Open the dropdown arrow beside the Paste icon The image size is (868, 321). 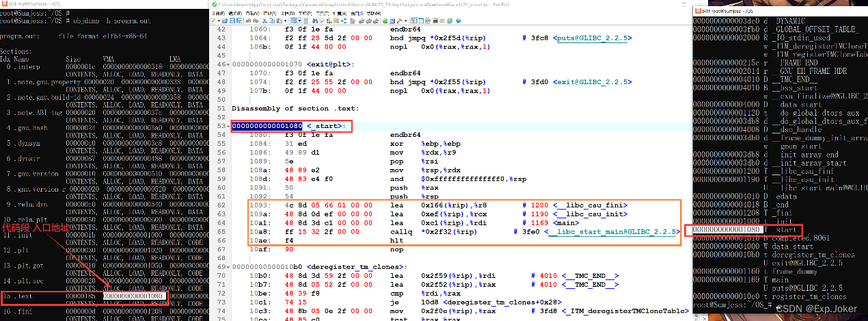pyautogui.click(x=286, y=21)
